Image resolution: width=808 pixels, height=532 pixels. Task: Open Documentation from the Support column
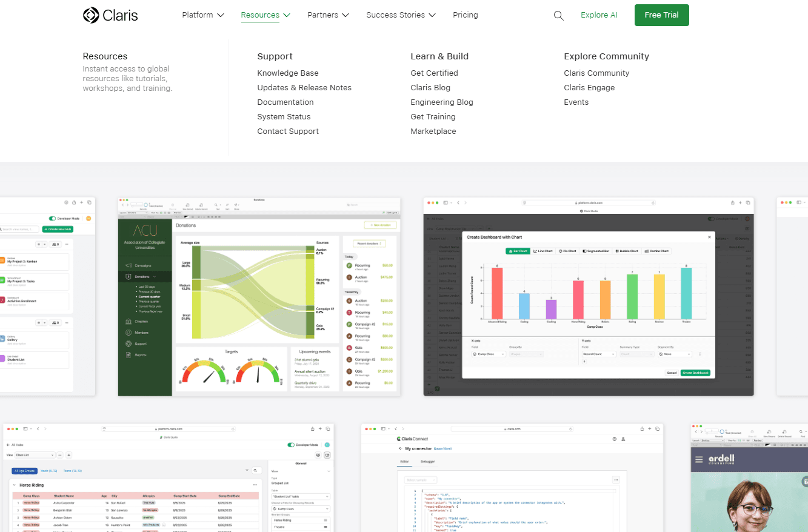(285, 102)
